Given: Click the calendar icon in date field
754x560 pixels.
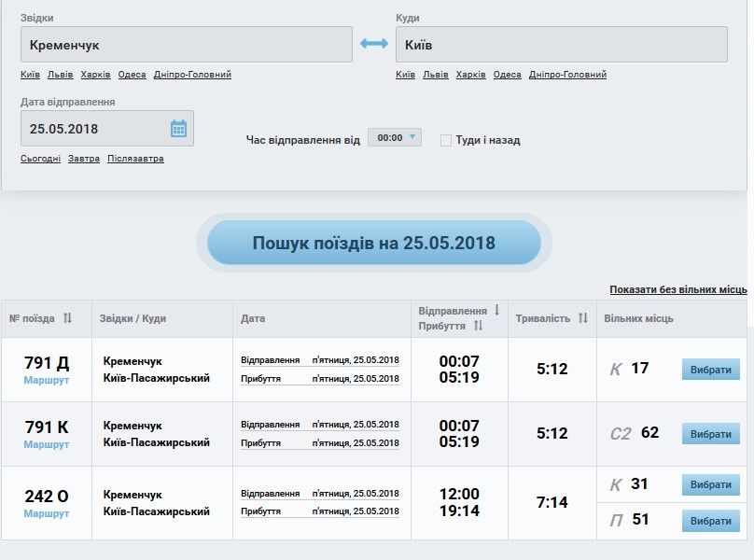Looking at the screenshot, I should coord(178,129).
